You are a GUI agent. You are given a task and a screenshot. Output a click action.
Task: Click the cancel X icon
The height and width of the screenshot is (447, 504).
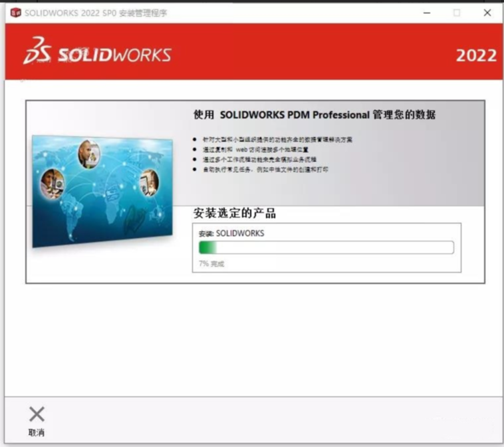point(37,414)
